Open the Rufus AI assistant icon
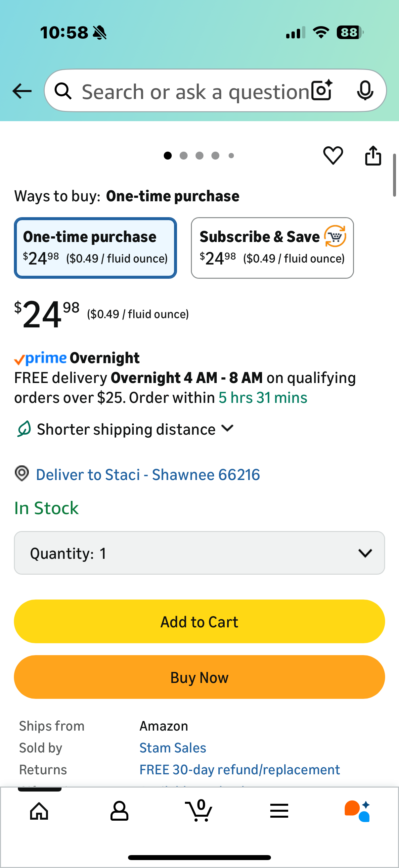Viewport: 399px width, 868px height. [357, 811]
